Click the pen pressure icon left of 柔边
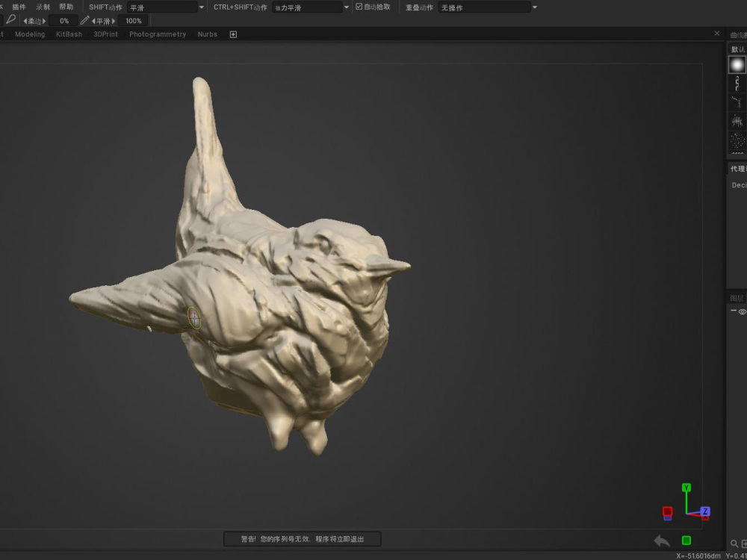Viewport: 747px width, 560px height. click(11, 20)
